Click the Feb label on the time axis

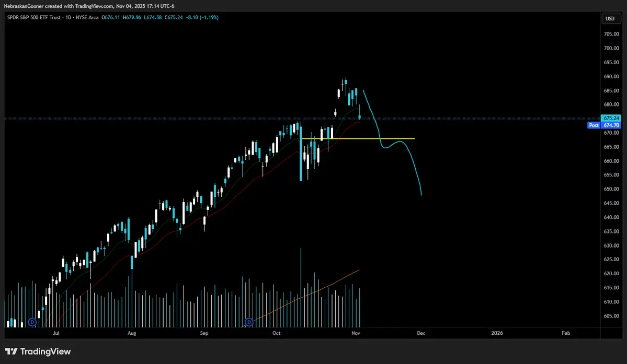[x=566, y=333]
